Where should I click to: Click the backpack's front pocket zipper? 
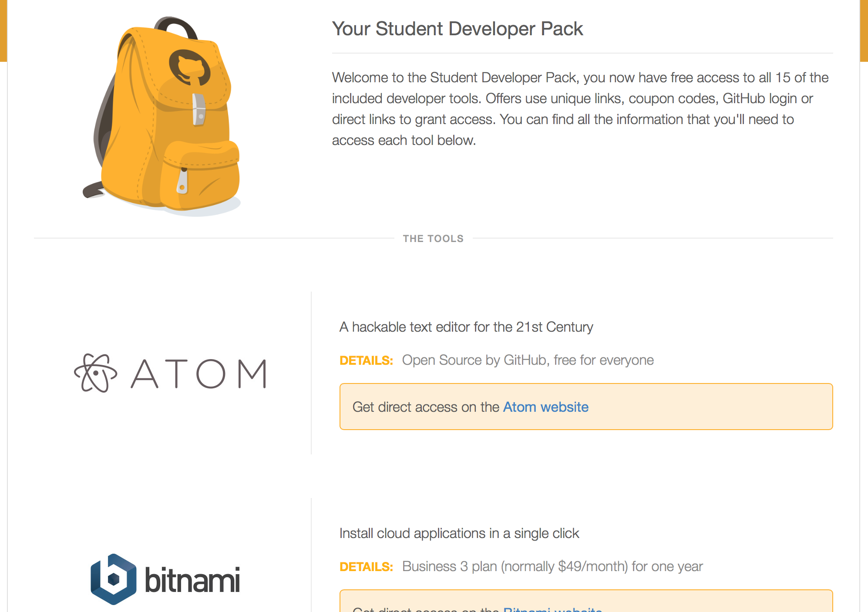(182, 181)
